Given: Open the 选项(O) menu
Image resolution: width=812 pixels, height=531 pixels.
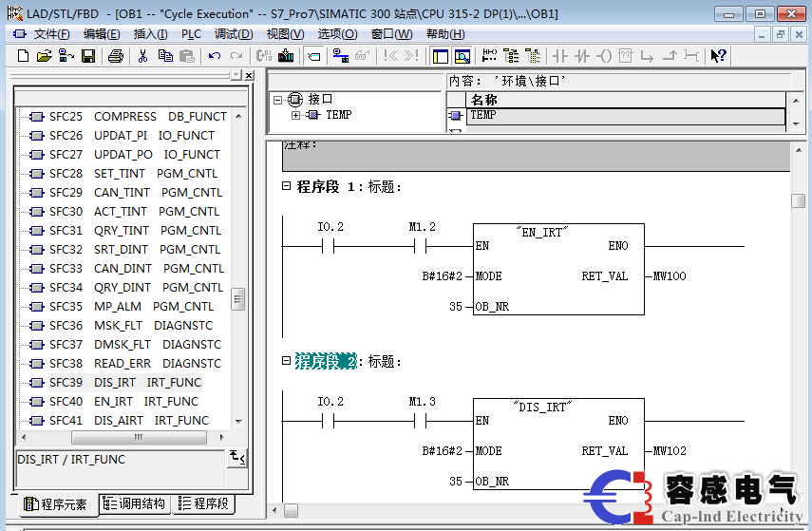Looking at the screenshot, I should tap(337, 34).
